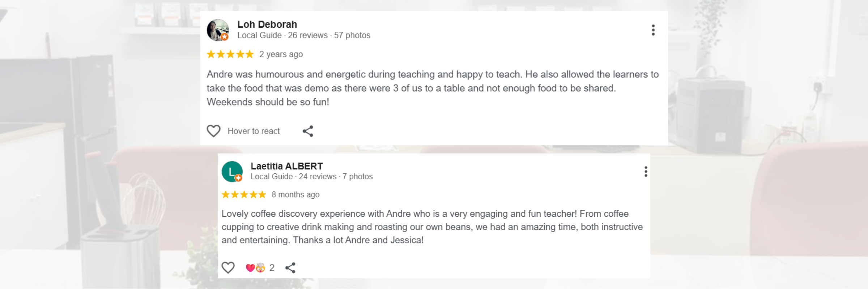Click the reaction emojis on Laetitia's review
The height and width of the screenshot is (289, 868).
[x=255, y=268]
